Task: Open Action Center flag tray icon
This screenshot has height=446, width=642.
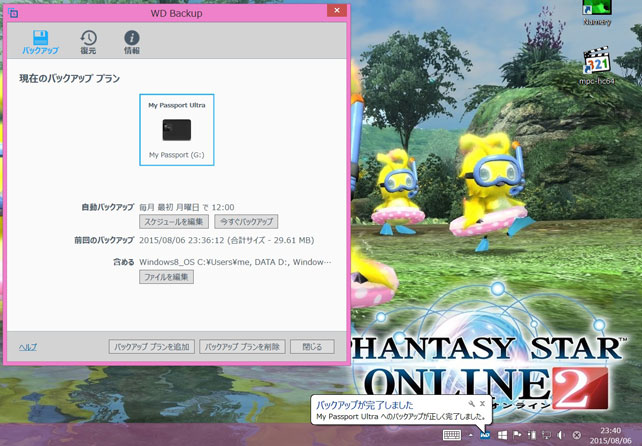Action: point(517,435)
